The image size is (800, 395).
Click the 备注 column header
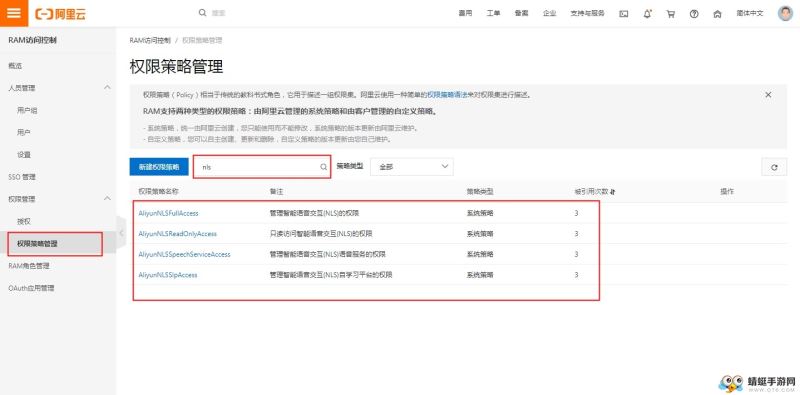pyautogui.click(x=276, y=192)
